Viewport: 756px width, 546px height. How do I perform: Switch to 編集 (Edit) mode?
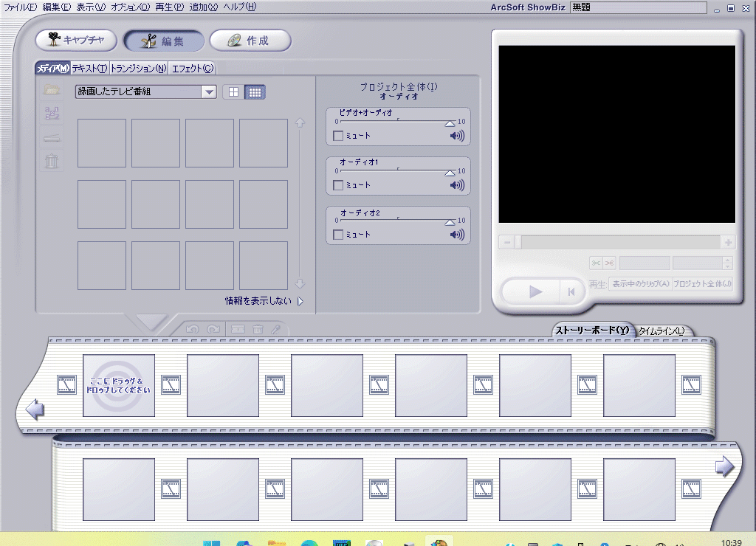(x=163, y=41)
